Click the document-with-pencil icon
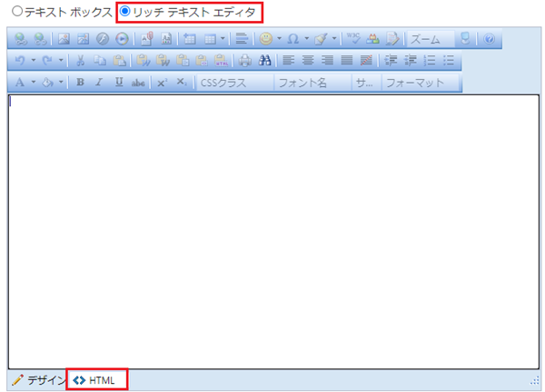 point(392,39)
